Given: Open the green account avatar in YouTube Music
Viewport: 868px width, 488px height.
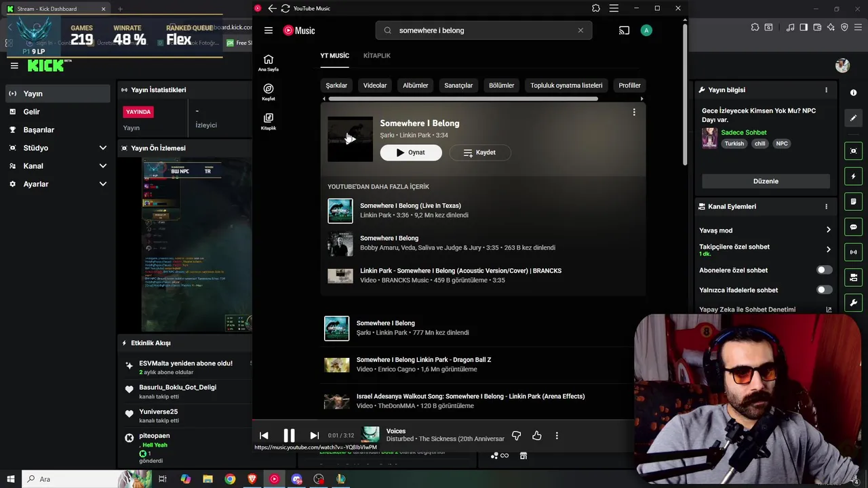Looking at the screenshot, I should click(646, 30).
